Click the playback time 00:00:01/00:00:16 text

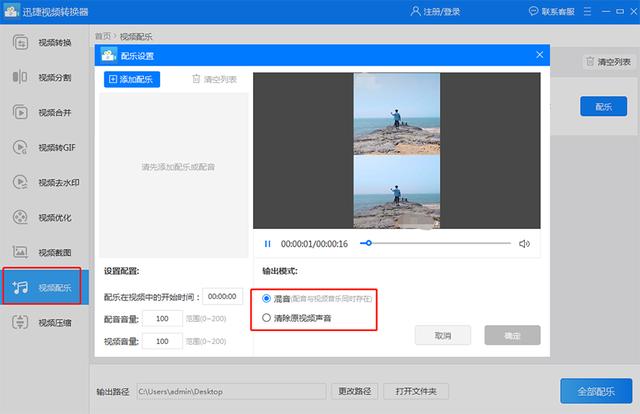314,244
